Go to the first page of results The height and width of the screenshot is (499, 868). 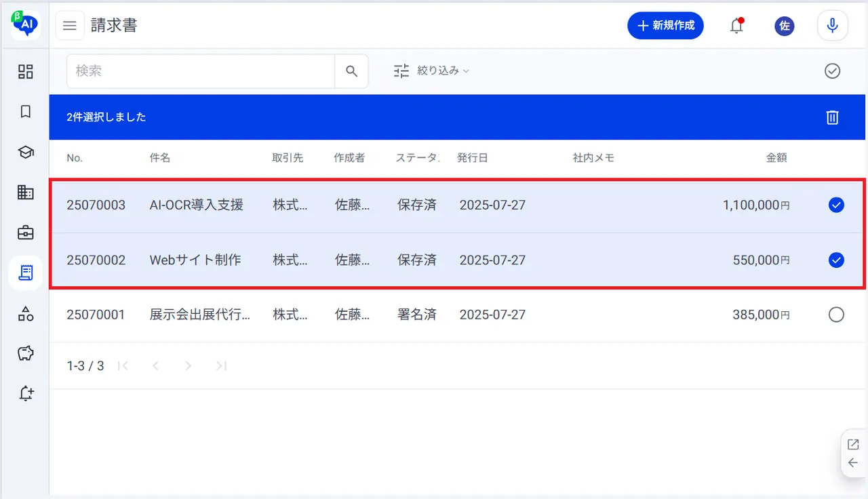123,366
